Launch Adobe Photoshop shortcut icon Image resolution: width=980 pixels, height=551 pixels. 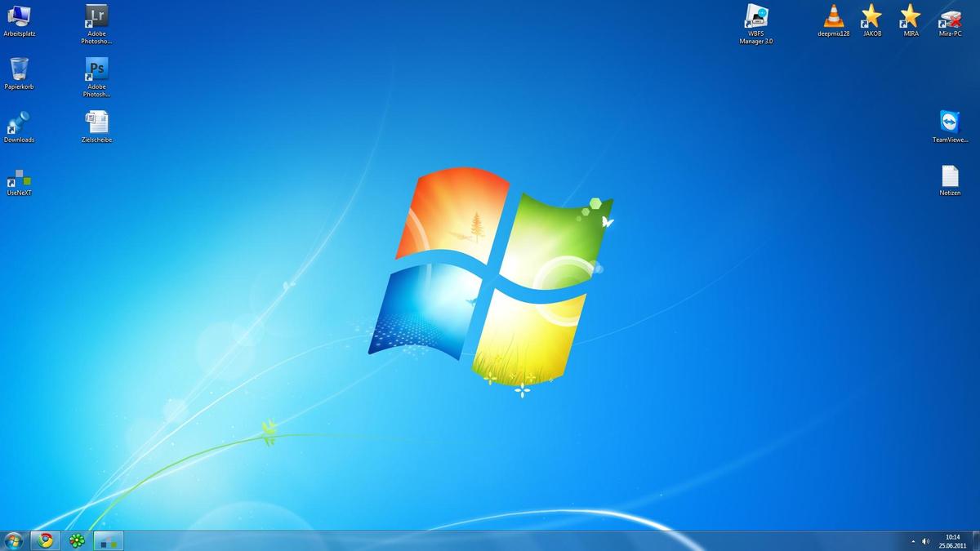(x=96, y=69)
